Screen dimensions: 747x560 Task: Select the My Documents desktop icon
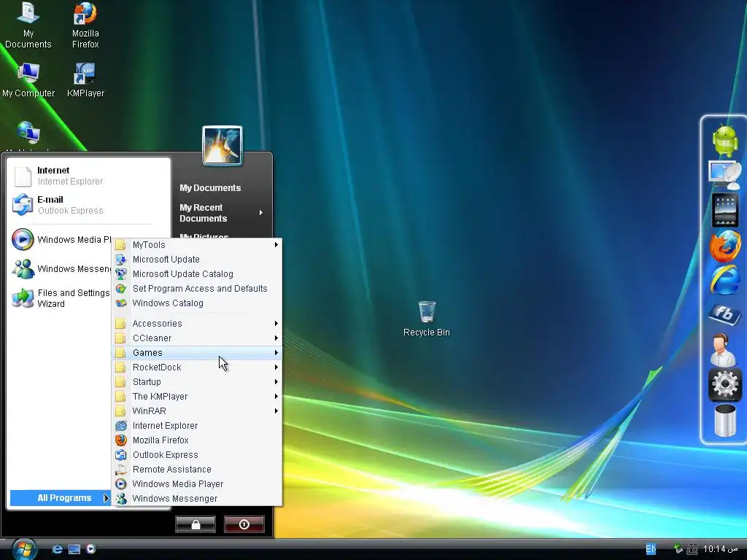pos(28,26)
